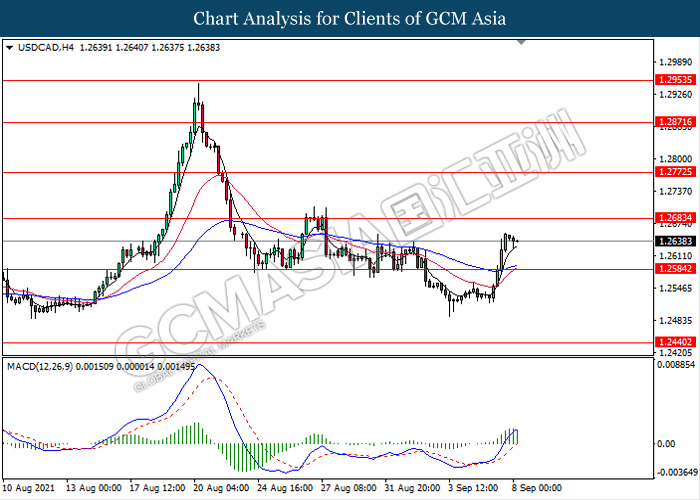Click the MACD zero level 0.00 label
Viewport: 700px width, 500px height.
point(666,444)
